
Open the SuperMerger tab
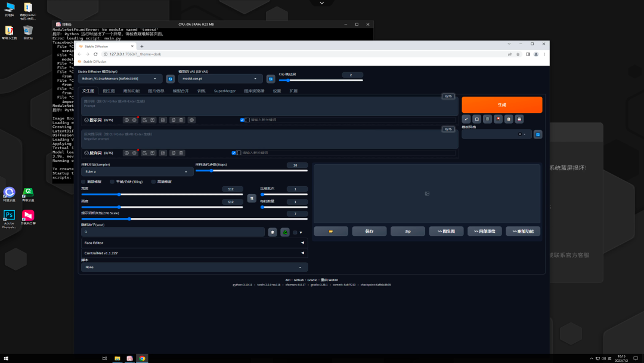[225, 91]
